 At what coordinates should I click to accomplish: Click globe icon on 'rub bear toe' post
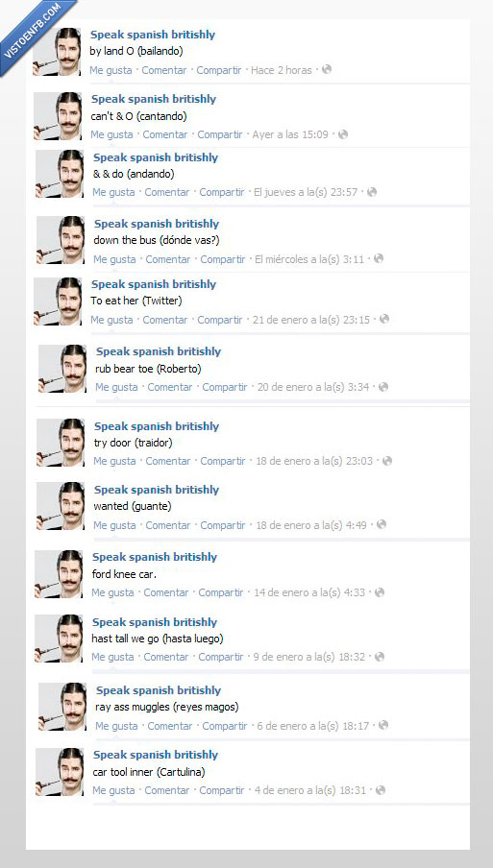[383, 386]
